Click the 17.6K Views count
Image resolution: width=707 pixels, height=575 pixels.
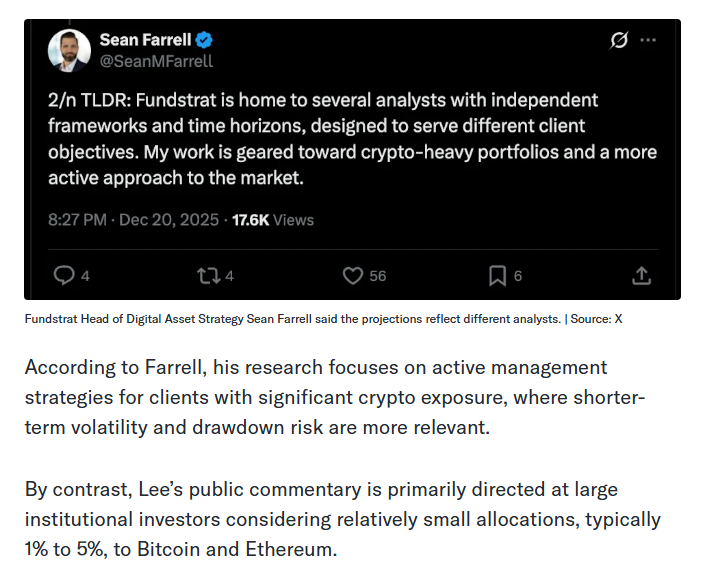(273, 219)
